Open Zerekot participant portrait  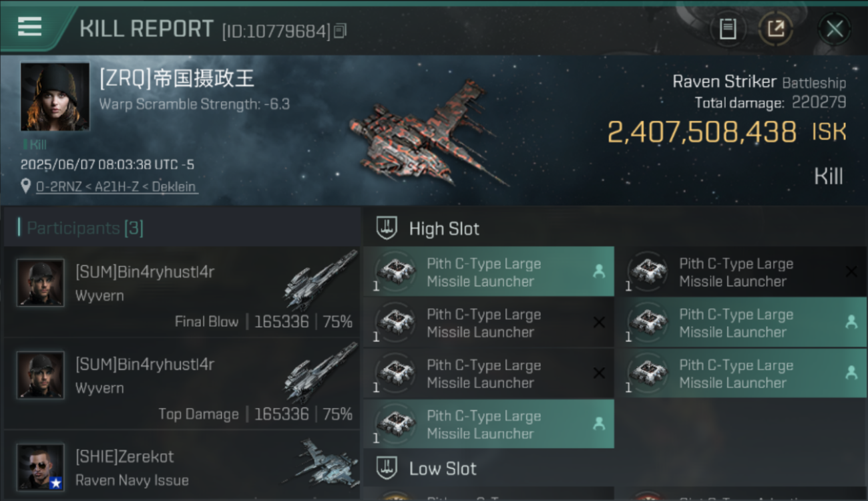(41, 466)
